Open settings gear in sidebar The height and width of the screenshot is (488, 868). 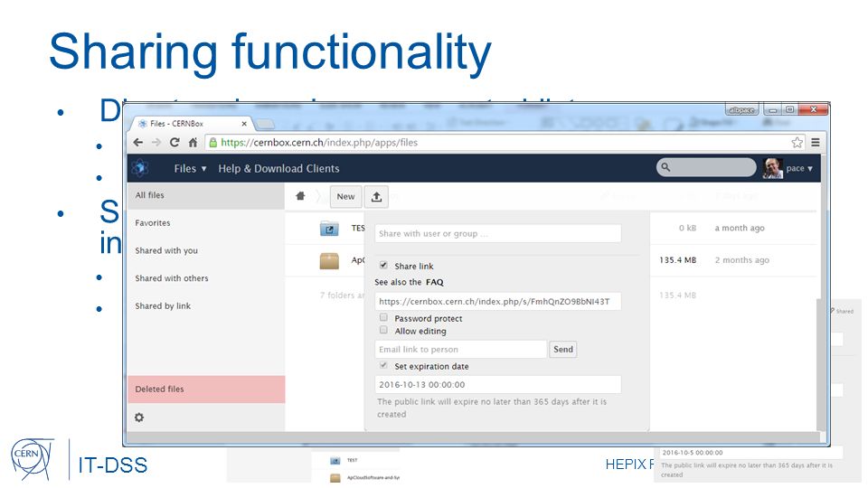139,418
